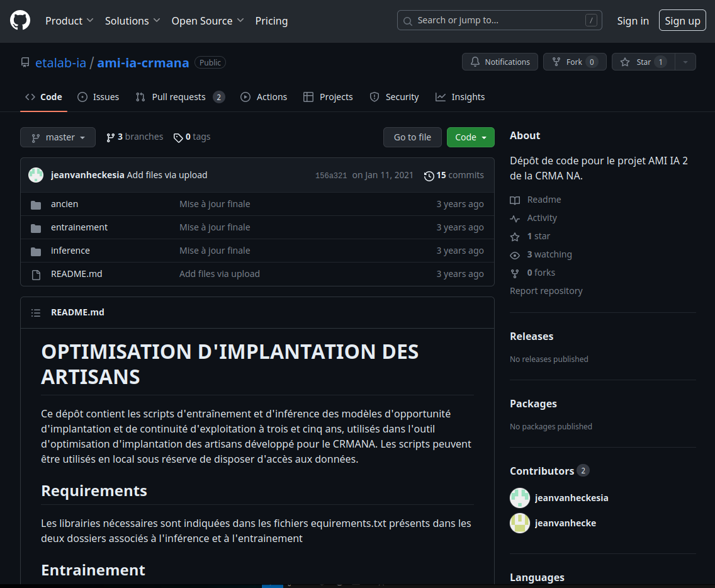Open the Packages section heading
The width and height of the screenshot is (715, 588).
coord(533,404)
